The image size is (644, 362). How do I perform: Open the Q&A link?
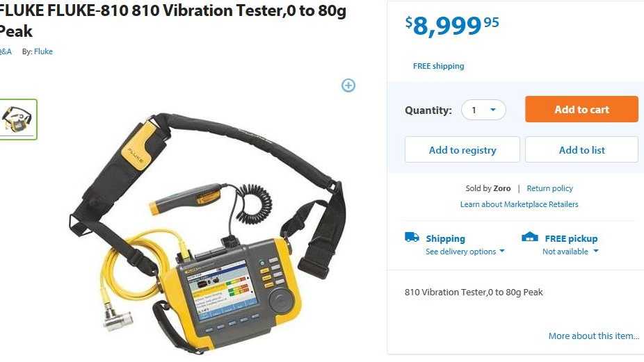point(6,51)
